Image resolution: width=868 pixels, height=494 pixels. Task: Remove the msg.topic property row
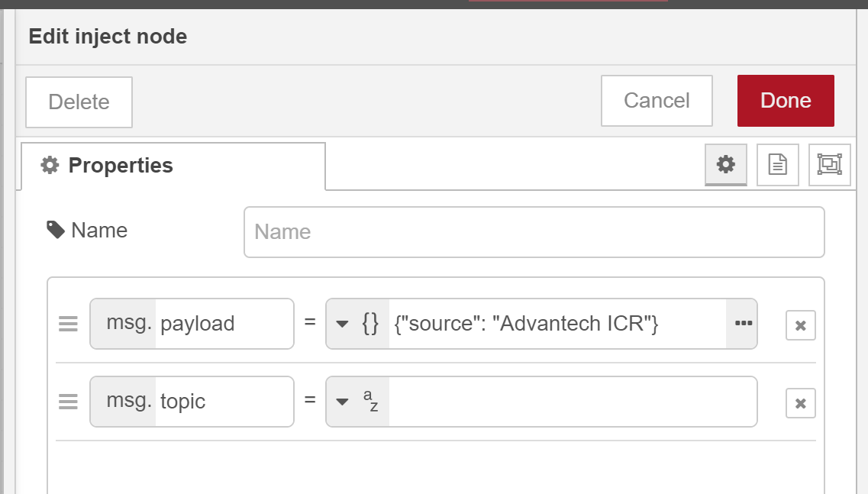click(x=800, y=403)
